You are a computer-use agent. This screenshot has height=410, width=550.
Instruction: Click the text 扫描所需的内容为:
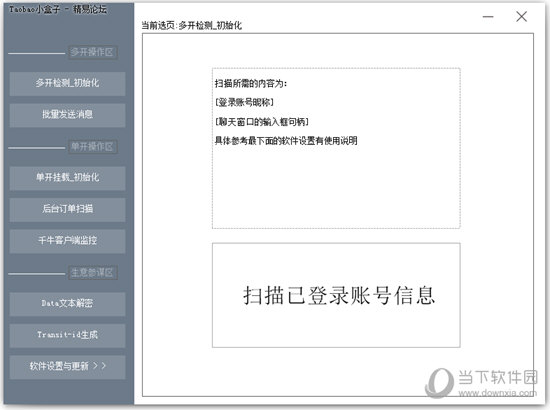coord(251,83)
